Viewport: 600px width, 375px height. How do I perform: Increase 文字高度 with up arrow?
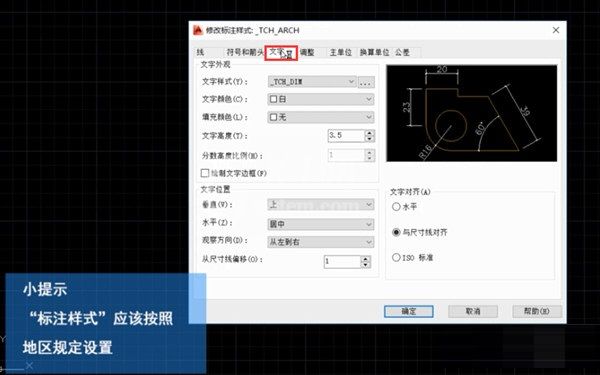(x=369, y=133)
